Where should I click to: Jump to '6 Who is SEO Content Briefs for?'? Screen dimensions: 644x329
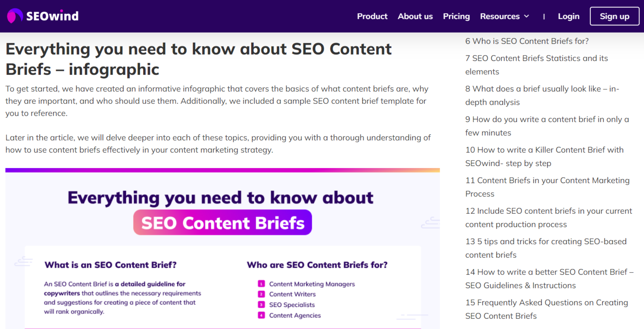point(527,41)
